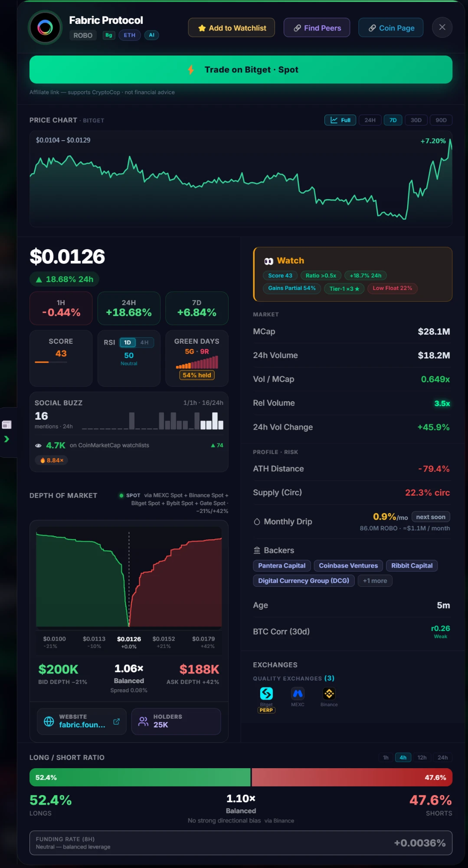Click the price chart line graph

click(x=241, y=179)
